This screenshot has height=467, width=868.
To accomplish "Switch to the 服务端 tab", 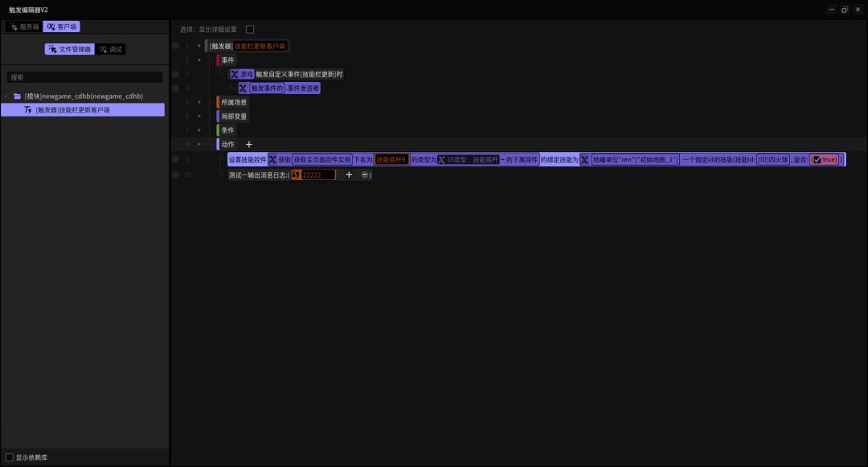I will coord(24,27).
